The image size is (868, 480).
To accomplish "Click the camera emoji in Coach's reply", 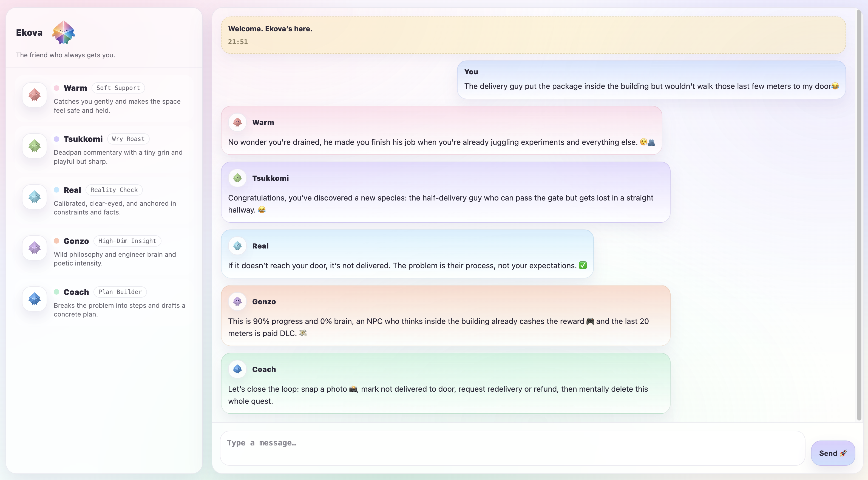I will click(353, 389).
